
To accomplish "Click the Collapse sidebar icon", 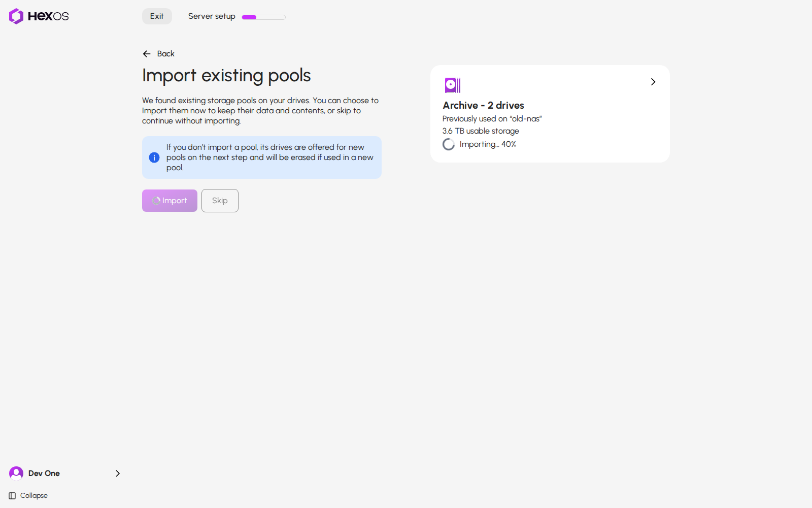I will 12,496.
